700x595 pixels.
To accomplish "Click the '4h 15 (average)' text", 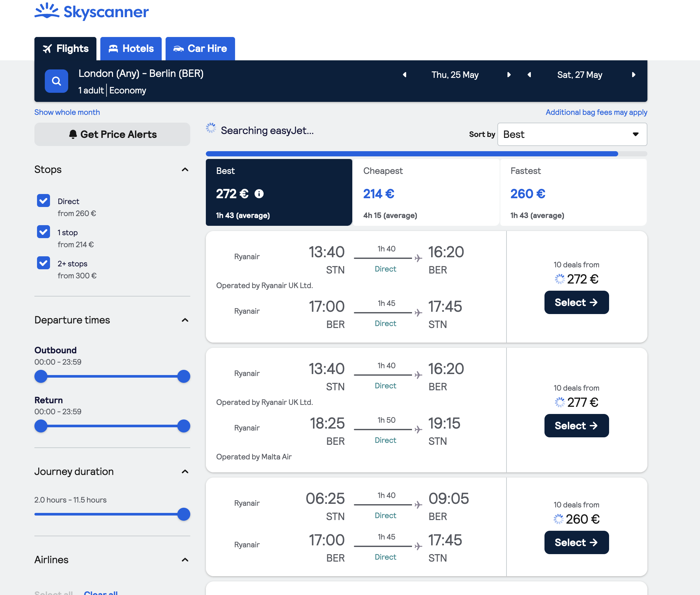I will coord(390,215).
